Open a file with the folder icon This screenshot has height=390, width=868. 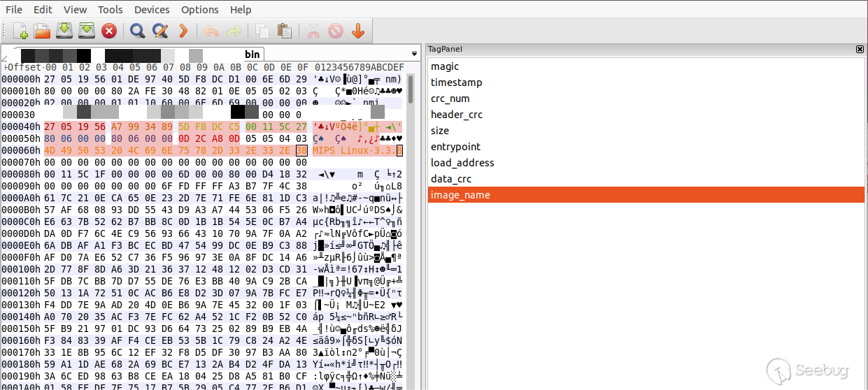[43, 31]
